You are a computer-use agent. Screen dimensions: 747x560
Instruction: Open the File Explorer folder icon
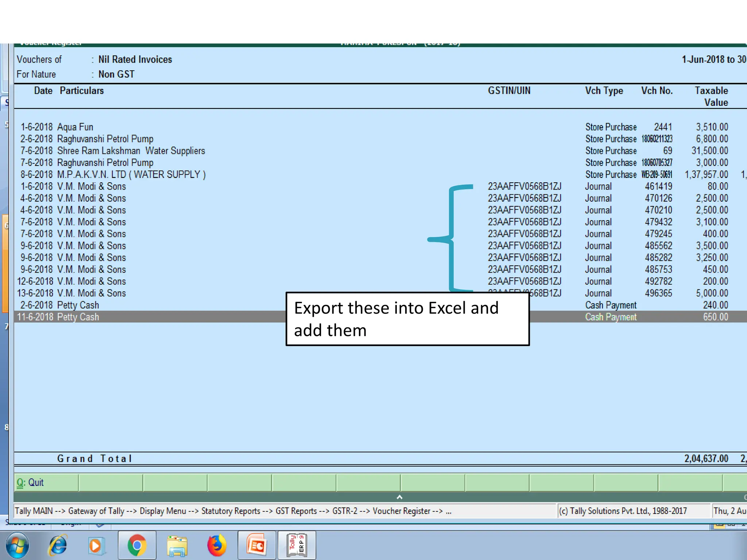[x=177, y=546]
